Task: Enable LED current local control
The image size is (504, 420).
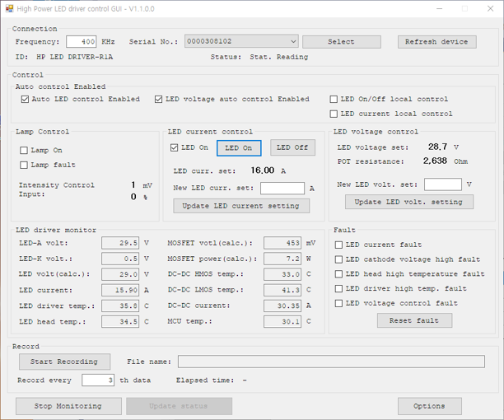Action: [334, 114]
